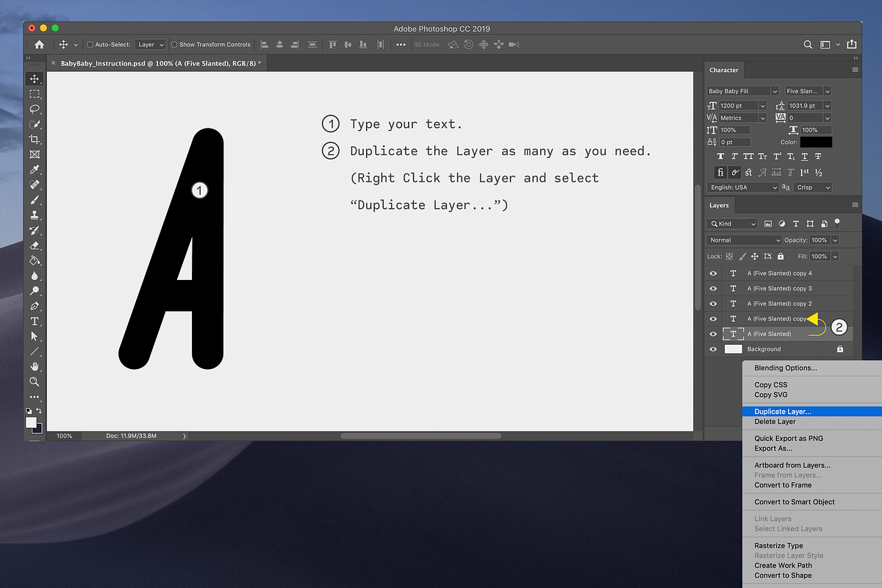Image resolution: width=882 pixels, height=588 pixels.
Task: Select the Rectangular Marquee tool
Action: pos(34,94)
